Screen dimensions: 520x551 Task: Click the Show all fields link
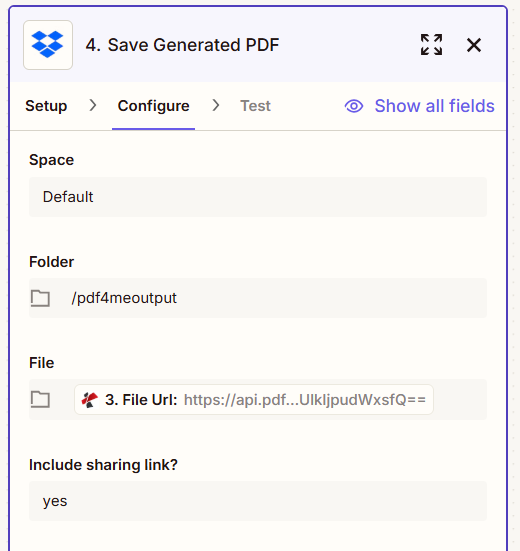(x=434, y=106)
